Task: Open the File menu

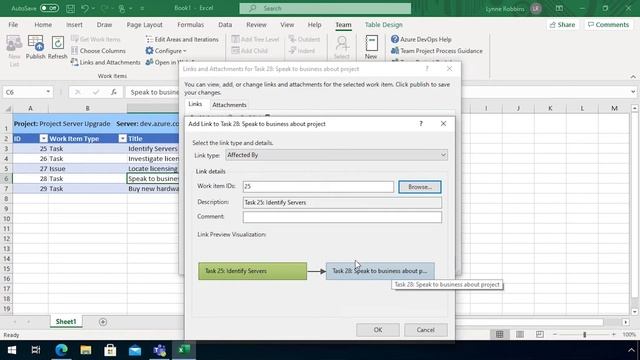Action: tap(13, 24)
